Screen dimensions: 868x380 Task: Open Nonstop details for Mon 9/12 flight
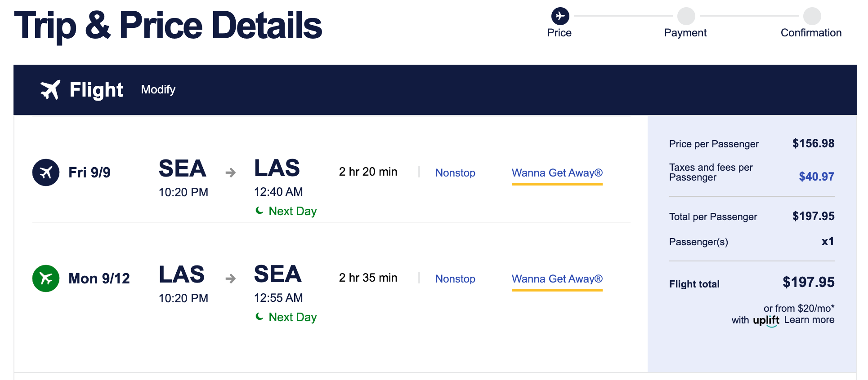click(x=455, y=279)
